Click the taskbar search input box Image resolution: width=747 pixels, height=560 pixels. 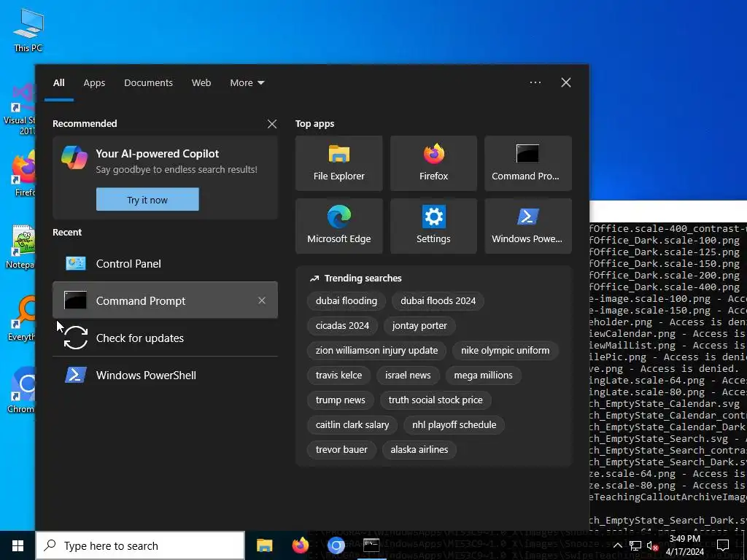140,545
